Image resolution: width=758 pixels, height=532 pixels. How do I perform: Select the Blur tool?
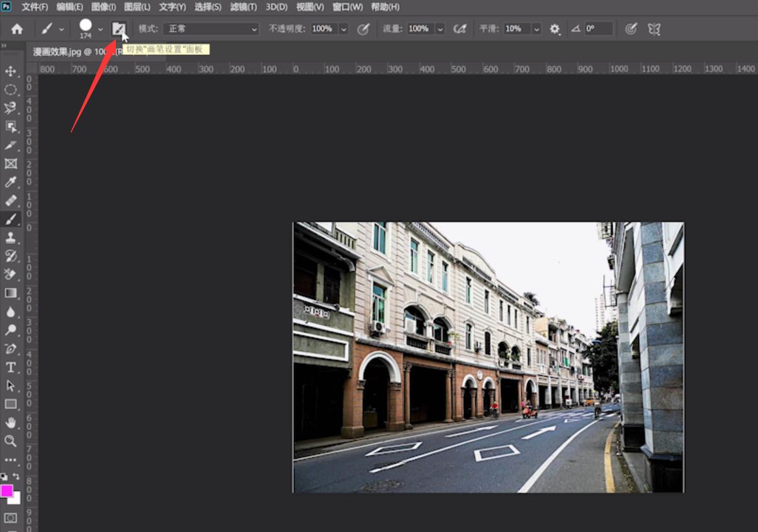point(11,312)
